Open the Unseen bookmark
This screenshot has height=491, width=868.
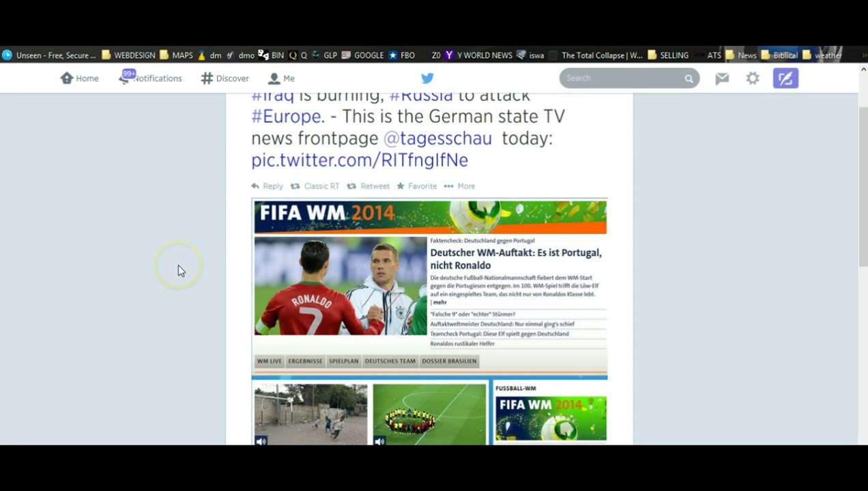tap(50, 55)
